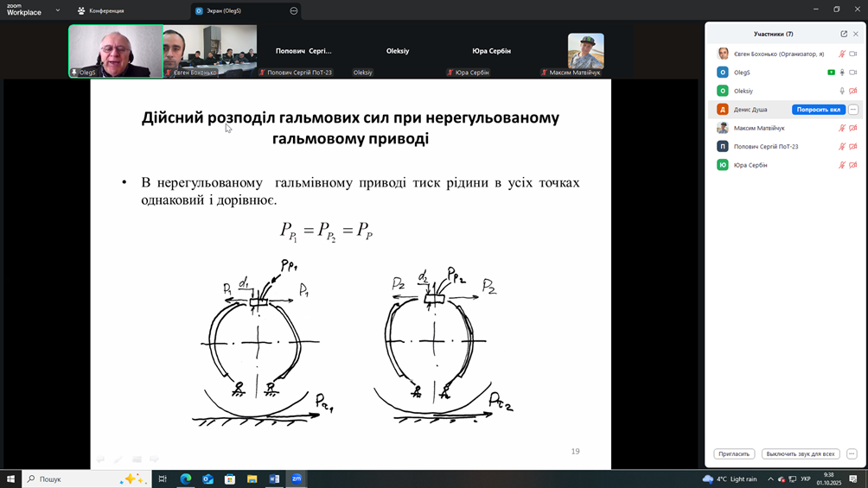Click the Пригласить button
This screenshot has height=488, width=868.
point(734,453)
